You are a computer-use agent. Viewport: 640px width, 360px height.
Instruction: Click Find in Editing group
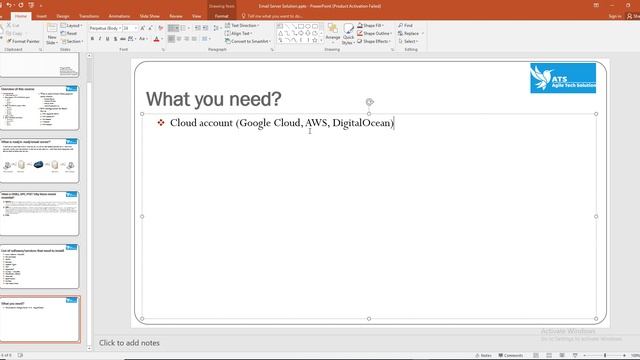point(405,26)
